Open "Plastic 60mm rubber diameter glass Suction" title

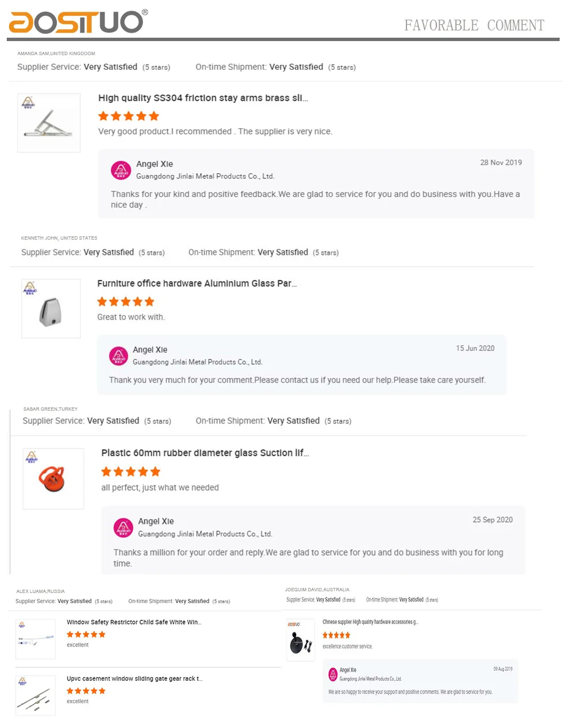pyautogui.click(x=205, y=453)
